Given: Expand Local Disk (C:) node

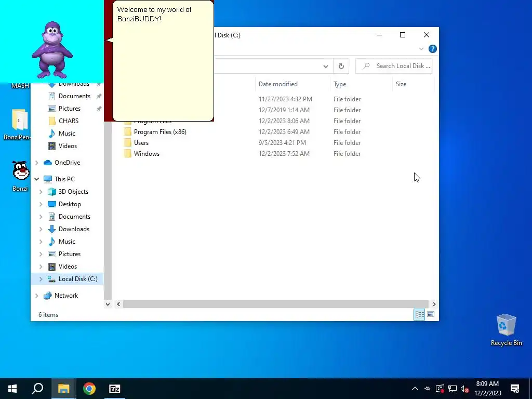Looking at the screenshot, I should pyautogui.click(x=41, y=279).
